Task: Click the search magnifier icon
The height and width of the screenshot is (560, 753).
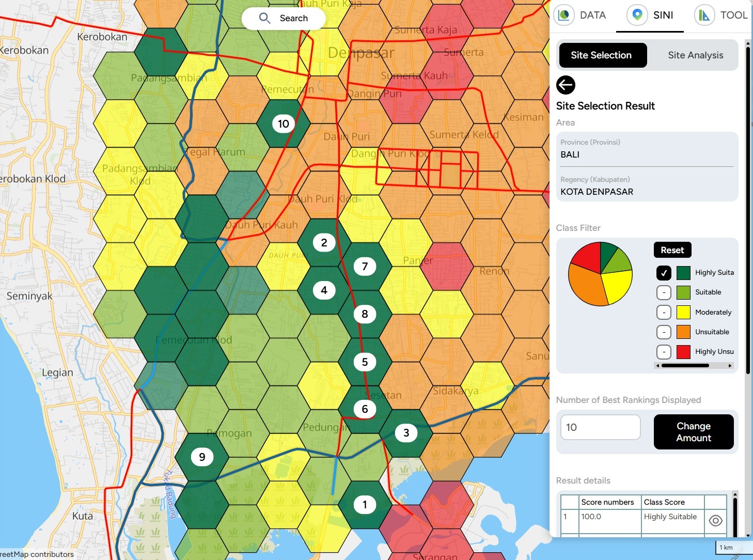Action: pos(264,18)
